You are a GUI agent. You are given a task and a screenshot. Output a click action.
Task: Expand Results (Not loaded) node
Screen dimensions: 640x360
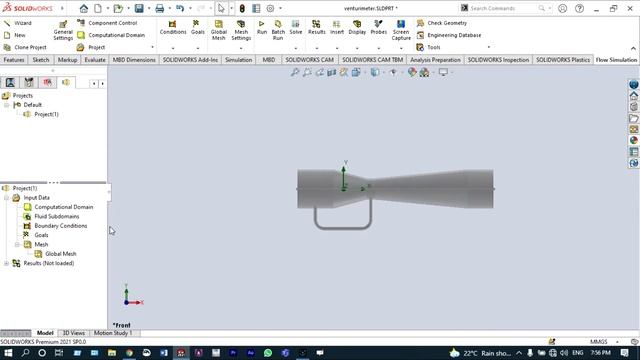pos(7,263)
